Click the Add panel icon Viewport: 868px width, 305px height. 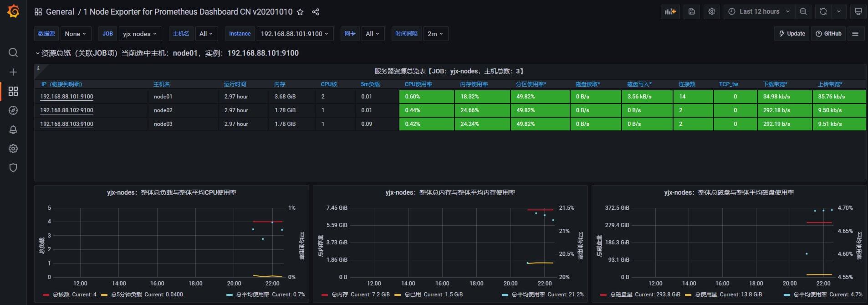pyautogui.click(x=670, y=11)
